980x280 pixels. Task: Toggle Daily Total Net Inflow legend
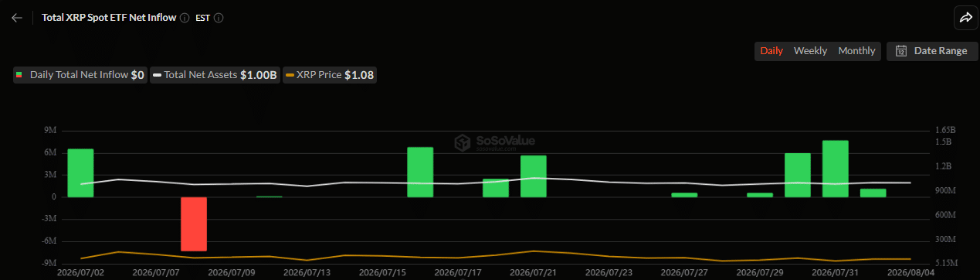[80, 75]
